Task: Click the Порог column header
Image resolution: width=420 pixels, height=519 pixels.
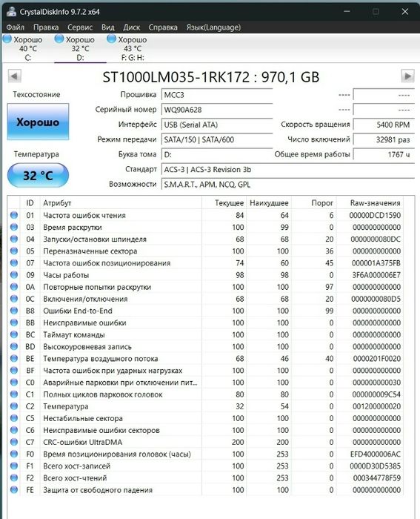Action: pyautogui.click(x=314, y=203)
